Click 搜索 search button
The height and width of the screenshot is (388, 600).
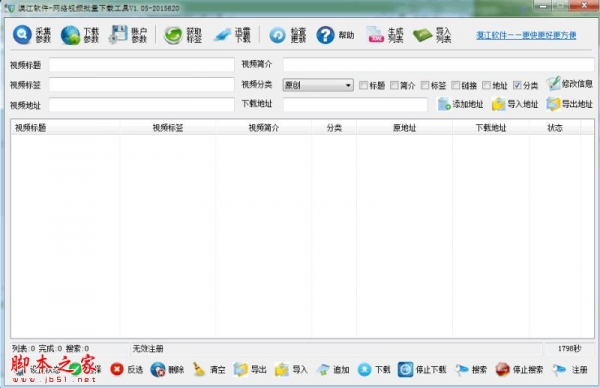tap(471, 369)
